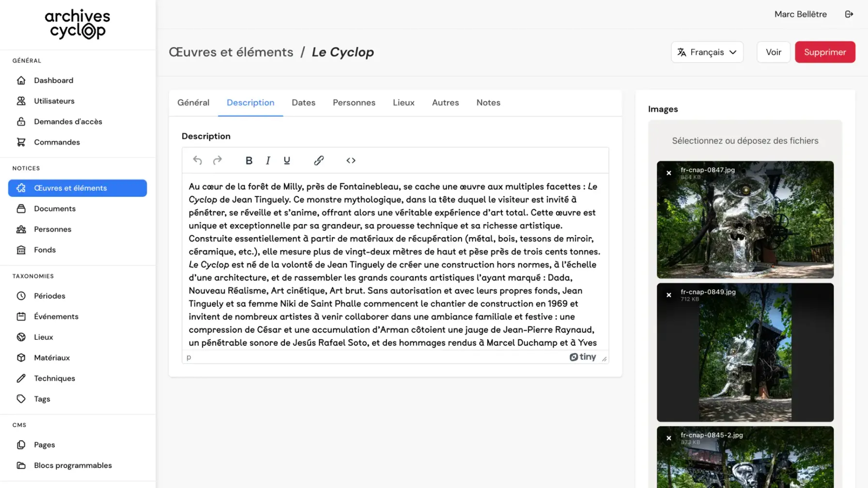Delete the fr-cnap-0845-2.jpg image
Screen dimensions: 868x488
(x=669, y=438)
